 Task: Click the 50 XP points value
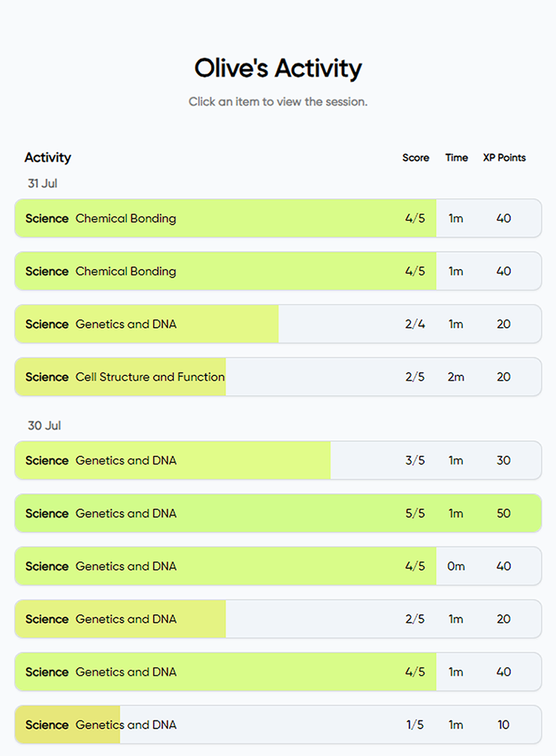503,514
